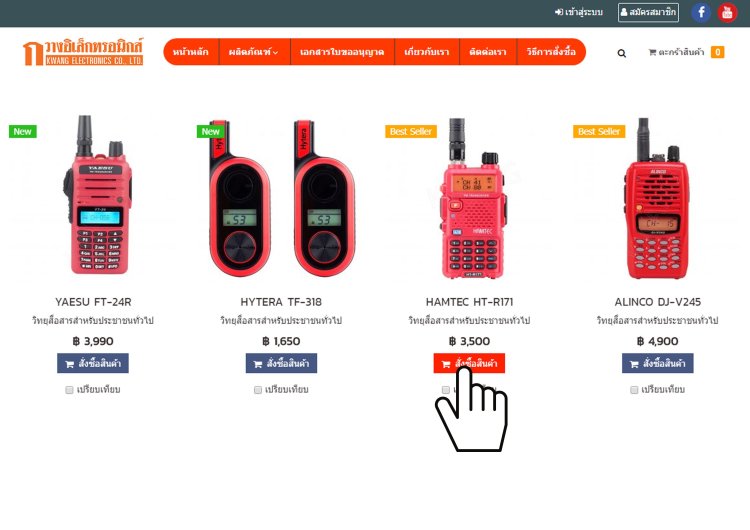
Task: Click the Kwang Electronics logo
Action: coord(83,52)
